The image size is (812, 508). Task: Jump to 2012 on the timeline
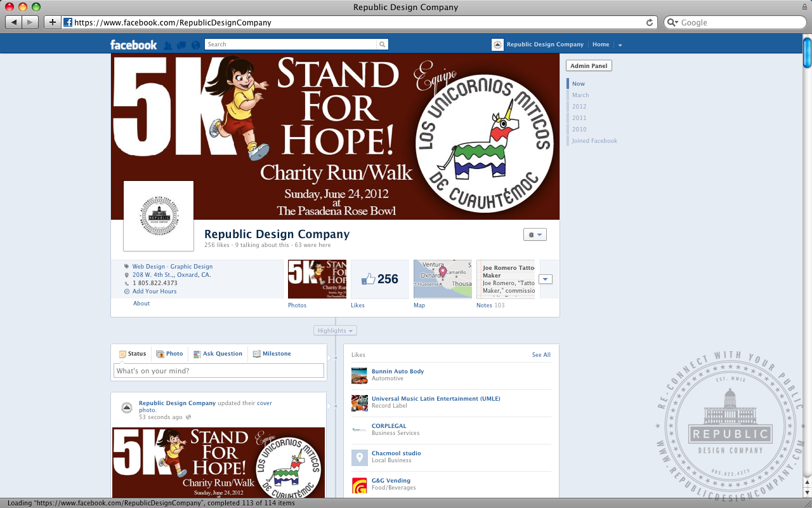[x=579, y=107]
